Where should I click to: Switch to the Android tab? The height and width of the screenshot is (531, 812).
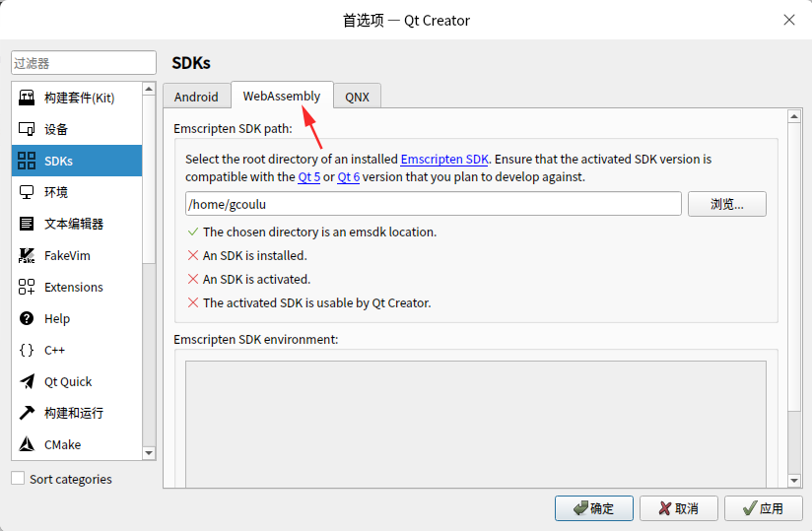point(196,97)
